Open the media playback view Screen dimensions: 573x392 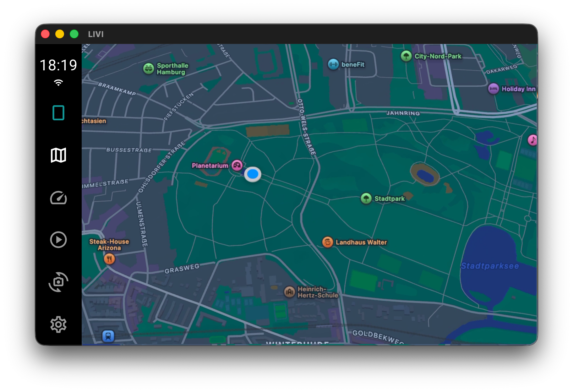pyautogui.click(x=58, y=240)
